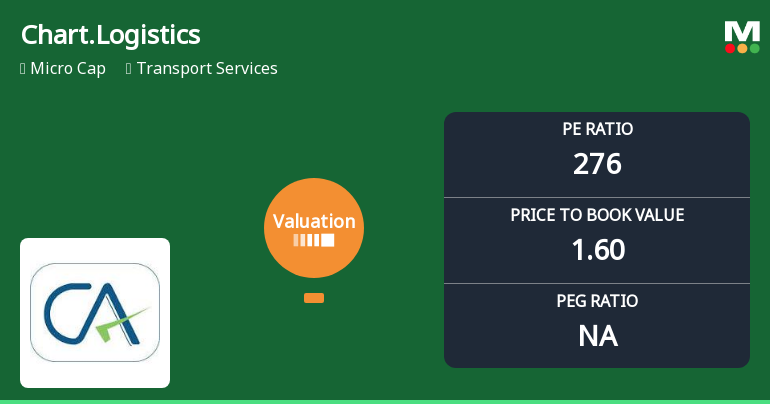Screen dimensions: 770x404
Task: Click the small icon before Micro Cap
Action: 23,69
